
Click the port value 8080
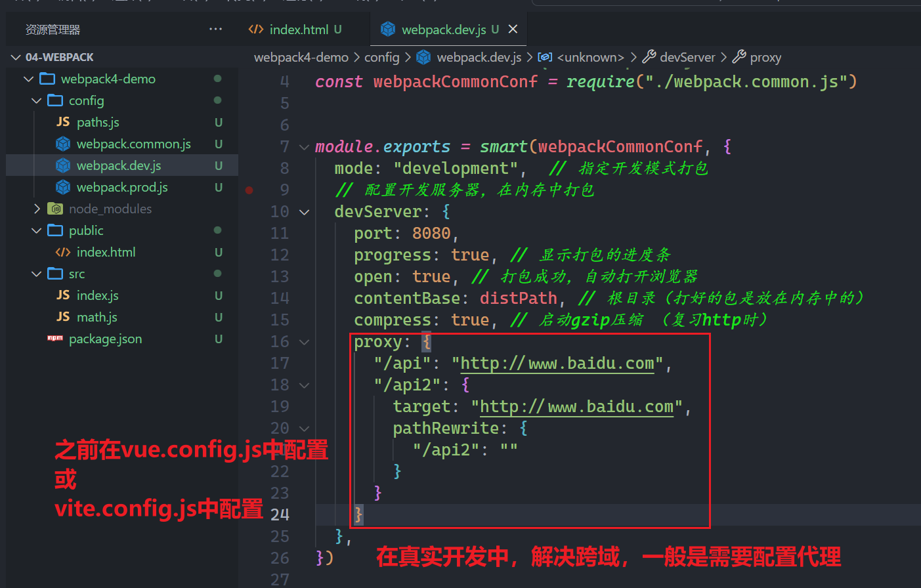[x=431, y=234]
